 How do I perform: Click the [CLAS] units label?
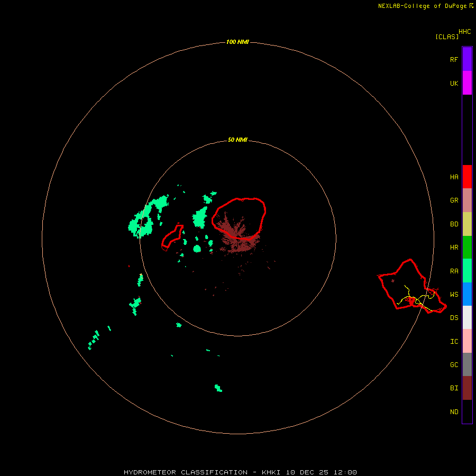447,36
